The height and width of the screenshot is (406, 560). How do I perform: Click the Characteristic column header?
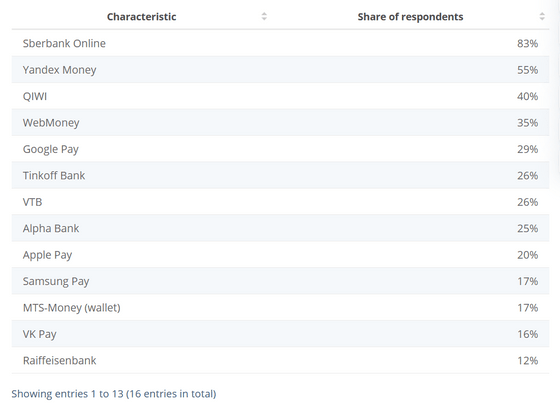coord(141,17)
